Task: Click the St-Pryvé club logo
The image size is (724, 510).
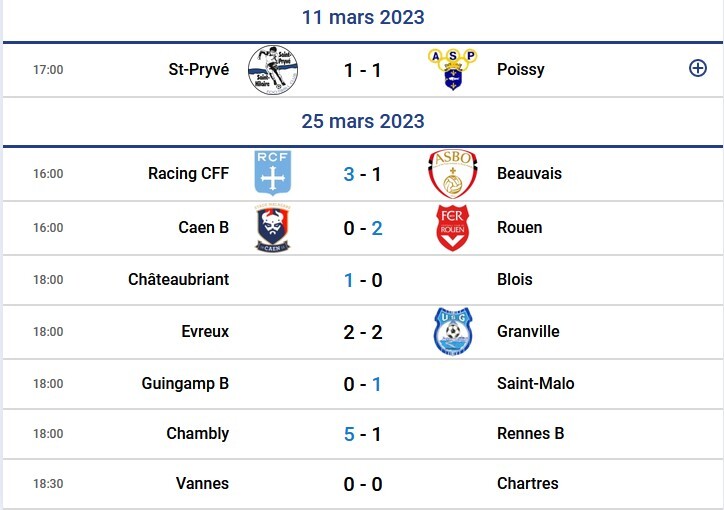Action: (x=273, y=70)
